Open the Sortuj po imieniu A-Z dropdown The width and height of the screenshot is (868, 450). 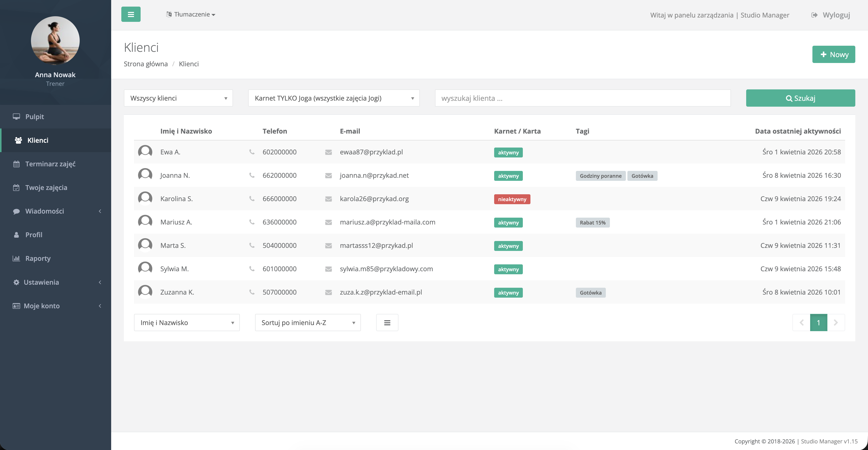[x=308, y=323]
